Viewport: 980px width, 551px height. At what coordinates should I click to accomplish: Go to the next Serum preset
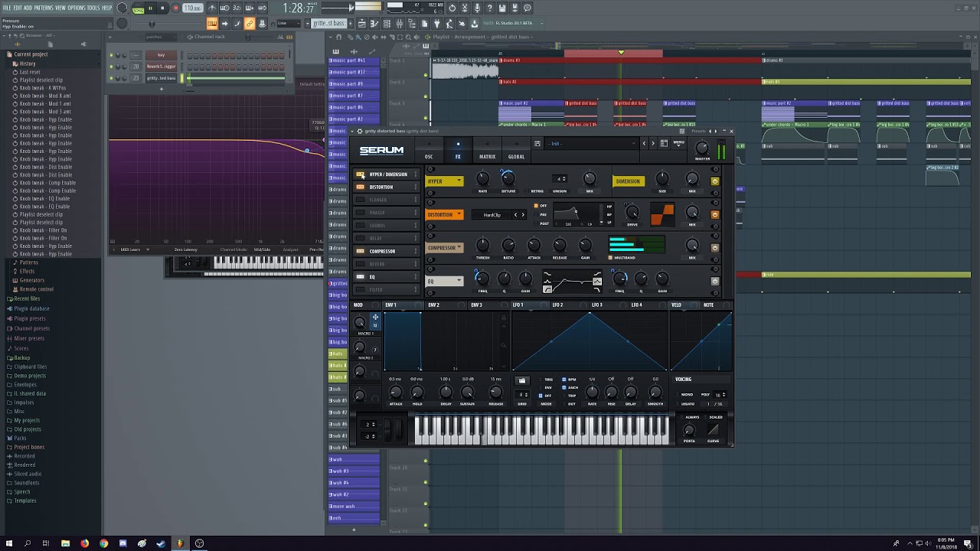[x=652, y=144]
